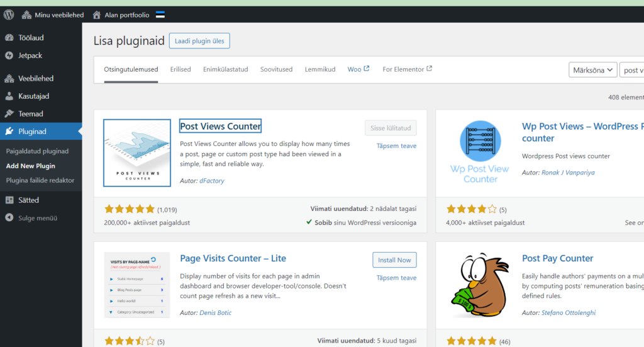Open Kasutajad users menu item
The image size is (644, 347).
click(33, 96)
